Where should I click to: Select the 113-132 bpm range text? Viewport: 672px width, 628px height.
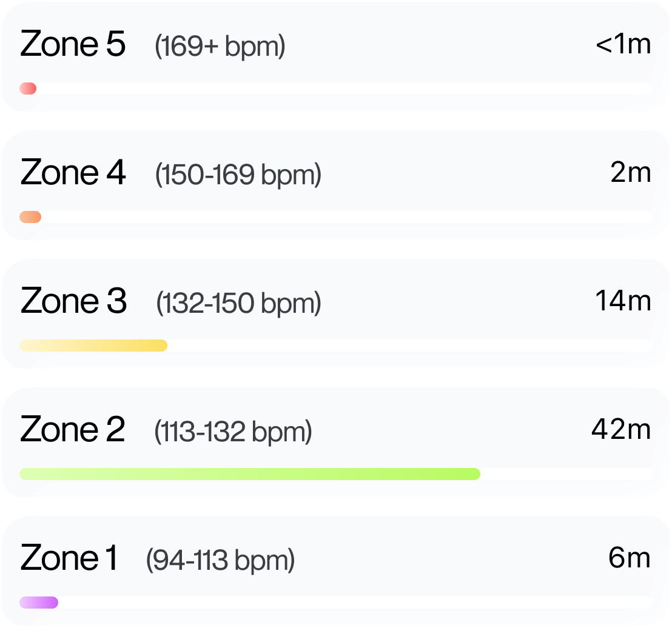[233, 433]
